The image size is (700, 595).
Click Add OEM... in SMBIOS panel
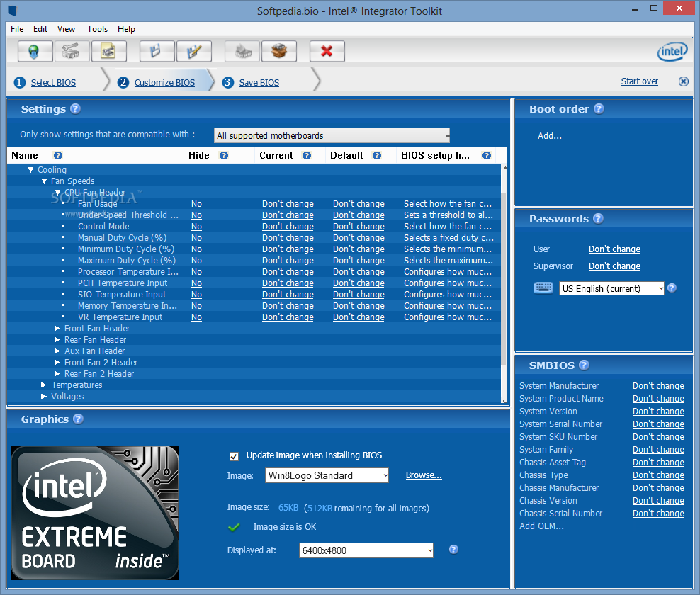point(541,526)
